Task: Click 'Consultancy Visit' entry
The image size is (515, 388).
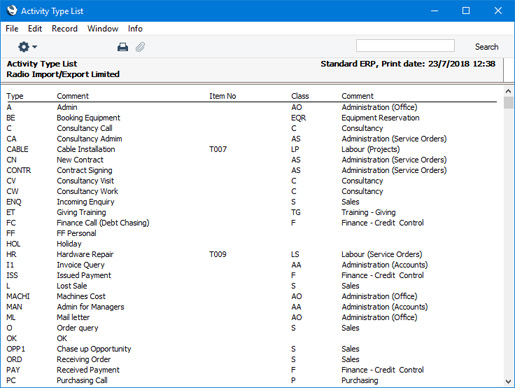Action: 85,181
